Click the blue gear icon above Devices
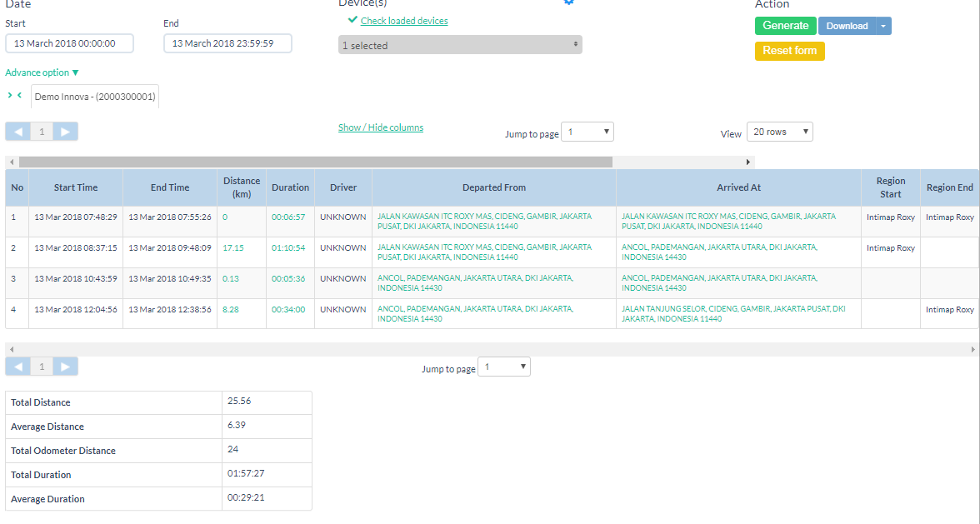Image resolution: width=980 pixels, height=524 pixels. point(569,2)
